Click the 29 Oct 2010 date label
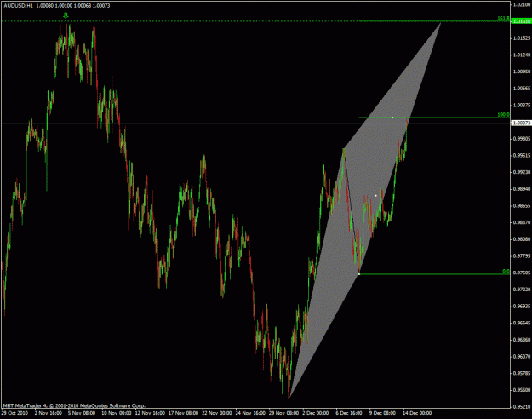This screenshot has height=419, width=532. 14,413
